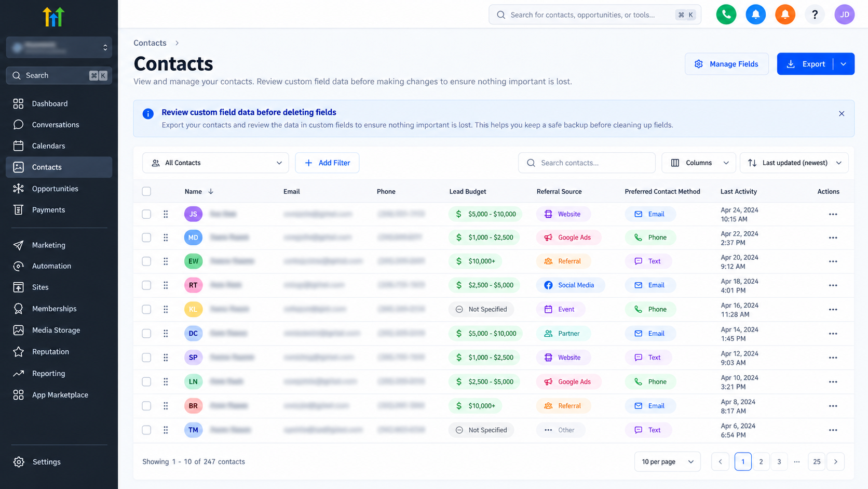Open Opportunities in the sidebar

(59, 189)
